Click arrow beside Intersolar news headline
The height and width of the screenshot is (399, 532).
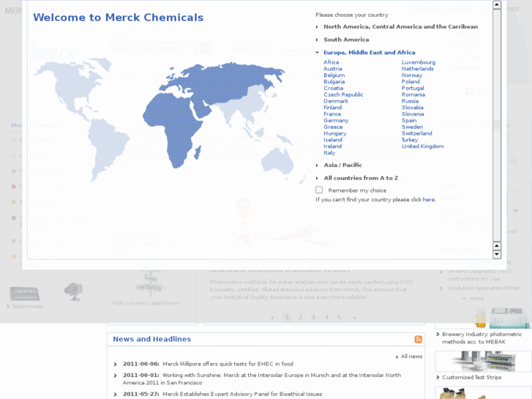[116, 376]
